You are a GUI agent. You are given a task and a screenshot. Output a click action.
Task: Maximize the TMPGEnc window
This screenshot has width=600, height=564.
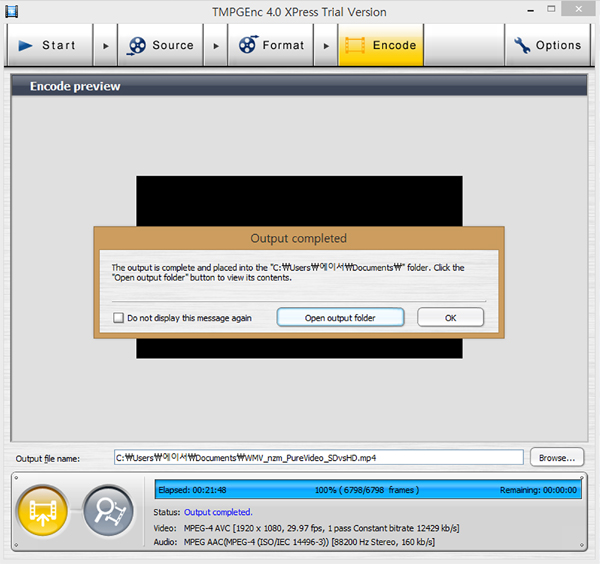[551, 9]
